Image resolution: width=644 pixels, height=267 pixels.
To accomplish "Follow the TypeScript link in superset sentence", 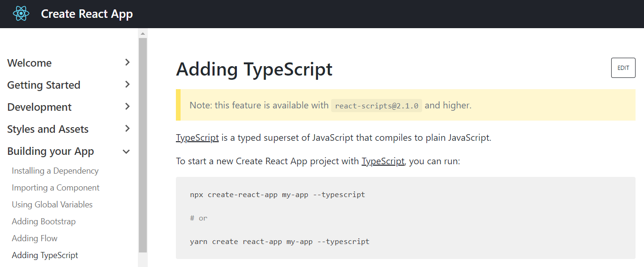I will click(x=197, y=138).
